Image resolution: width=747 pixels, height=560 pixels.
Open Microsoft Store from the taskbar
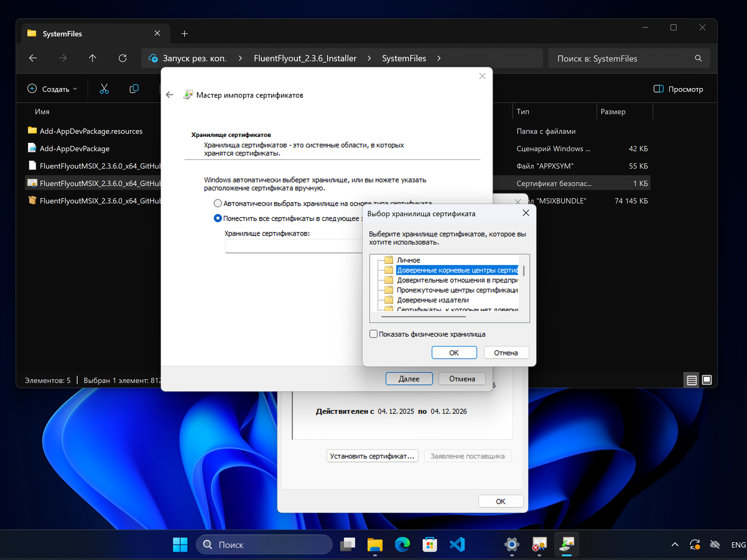430,545
